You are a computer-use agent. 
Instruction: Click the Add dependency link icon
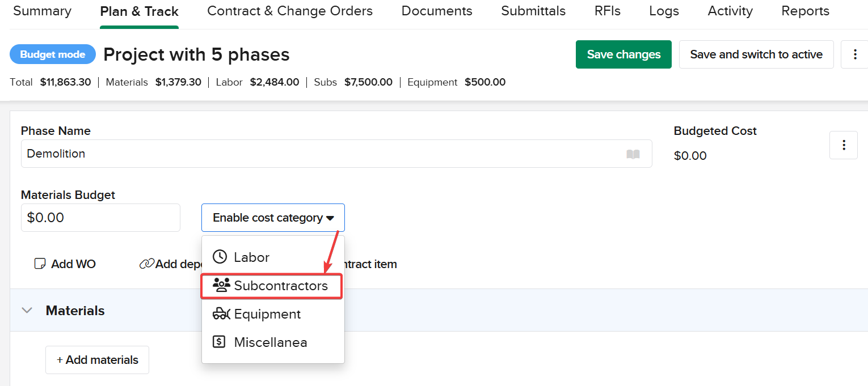point(147,264)
